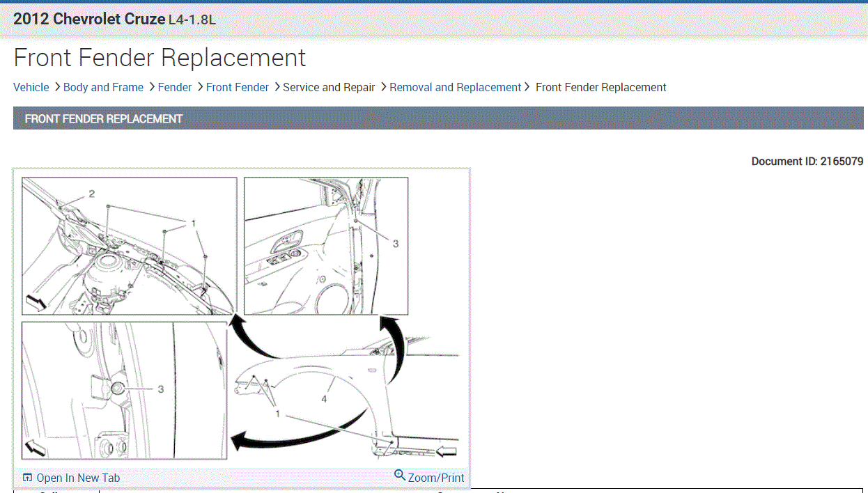
Task: Click the Document ID: 2165079 text
Action: click(x=807, y=161)
